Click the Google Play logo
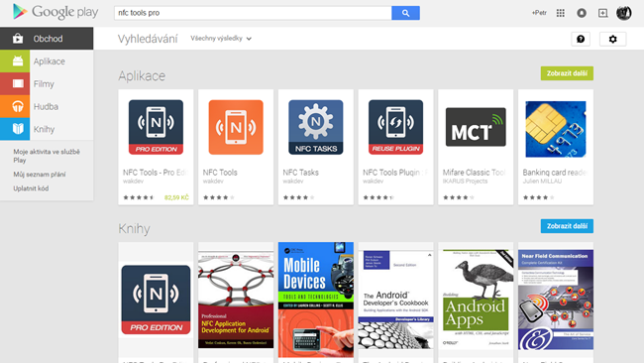Image resolution: width=644 pixels, height=363 pixels. 55,12
